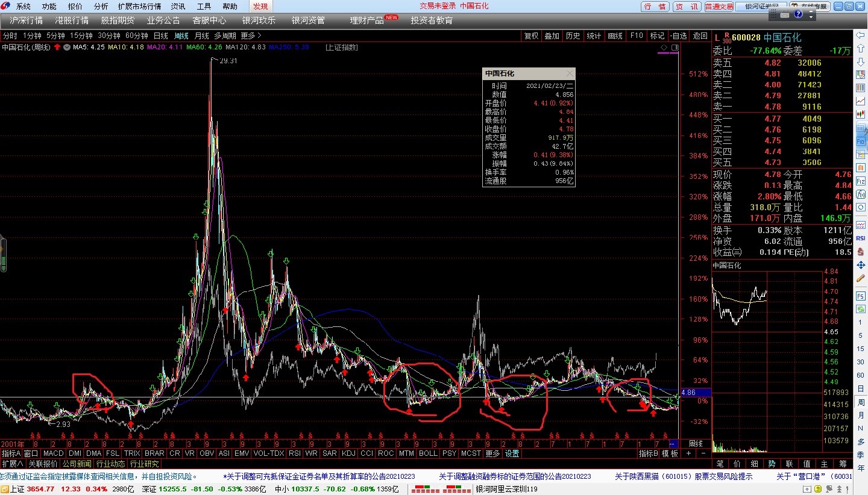The image size is (868, 495).
Task: Select the MACD indicator tab
Action: coord(53,453)
